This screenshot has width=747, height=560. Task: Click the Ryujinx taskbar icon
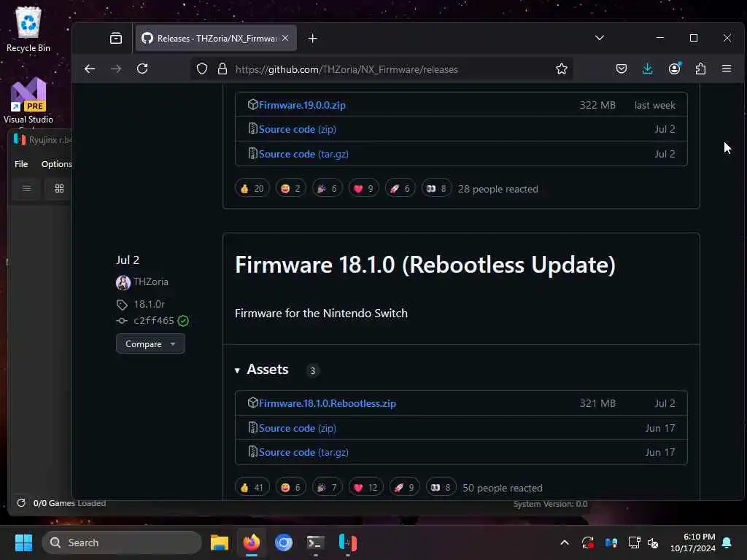click(348, 542)
